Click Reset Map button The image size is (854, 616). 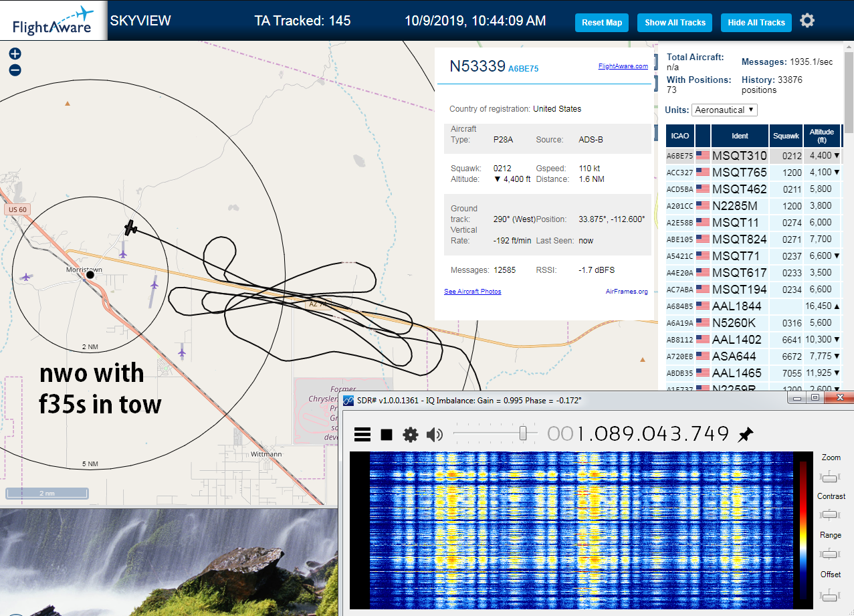coord(602,22)
